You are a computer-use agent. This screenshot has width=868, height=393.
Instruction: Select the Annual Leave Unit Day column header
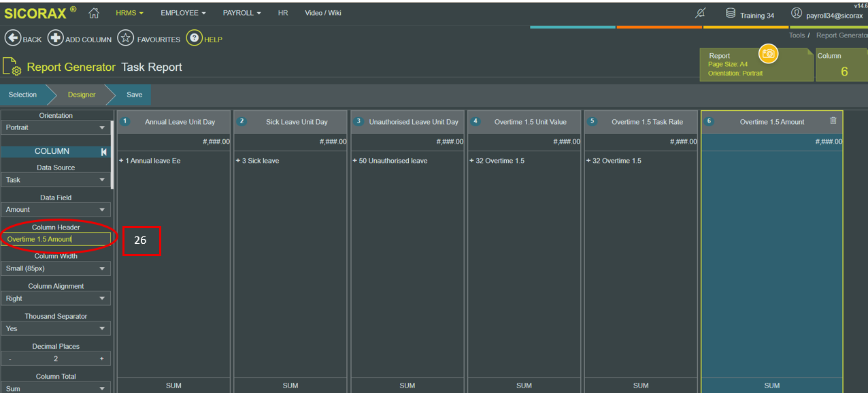tap(173, 122)
